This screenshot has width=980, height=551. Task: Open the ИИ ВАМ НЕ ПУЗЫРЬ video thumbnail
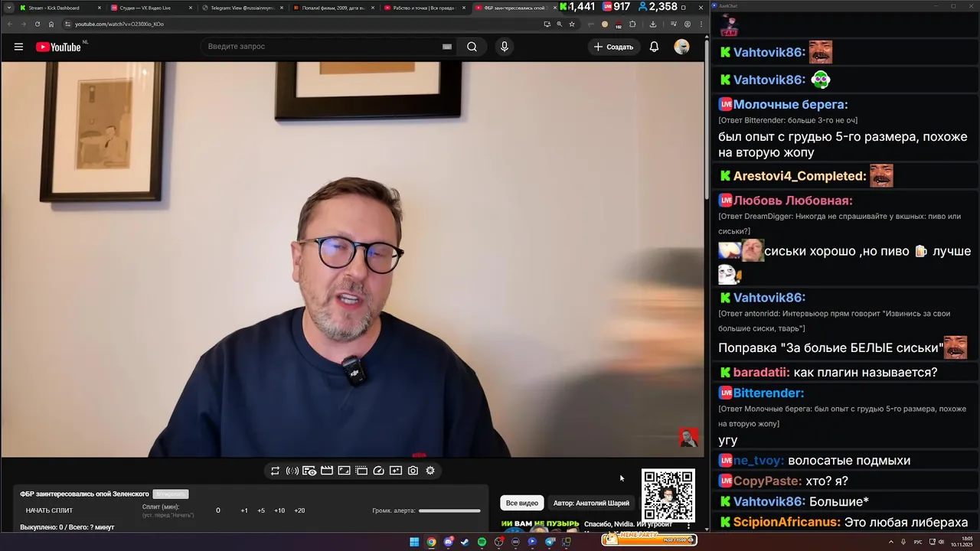click(540, 527)
